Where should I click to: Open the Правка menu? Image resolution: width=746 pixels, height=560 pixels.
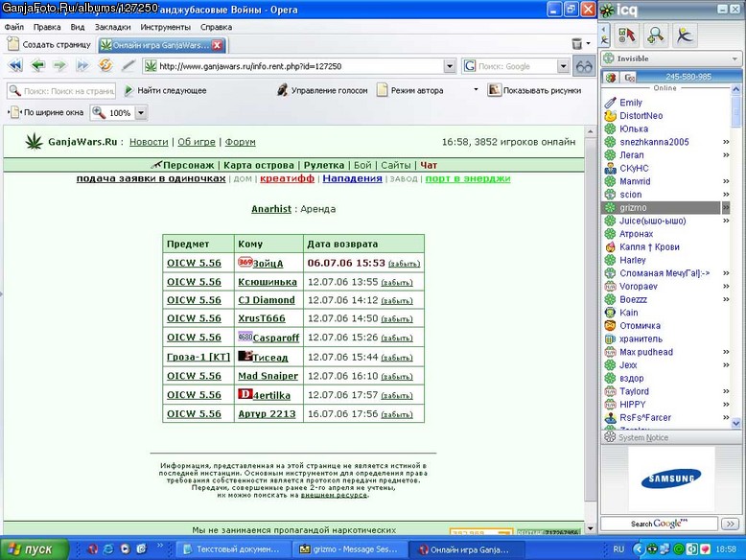[47, 27]
